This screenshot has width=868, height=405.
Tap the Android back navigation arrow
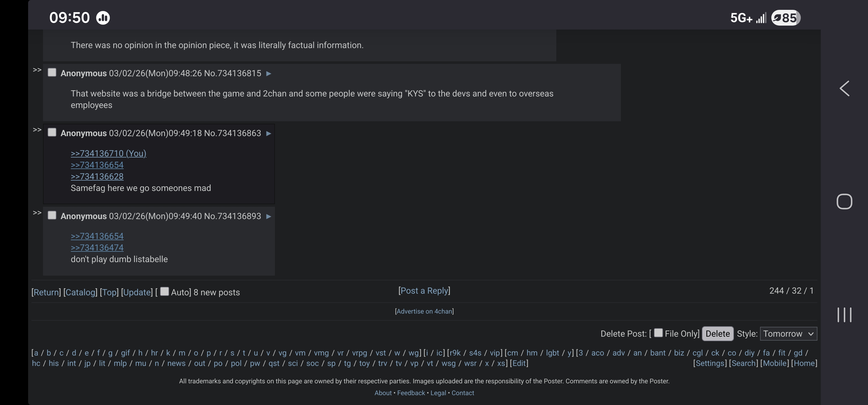click(x=844, y=89)
